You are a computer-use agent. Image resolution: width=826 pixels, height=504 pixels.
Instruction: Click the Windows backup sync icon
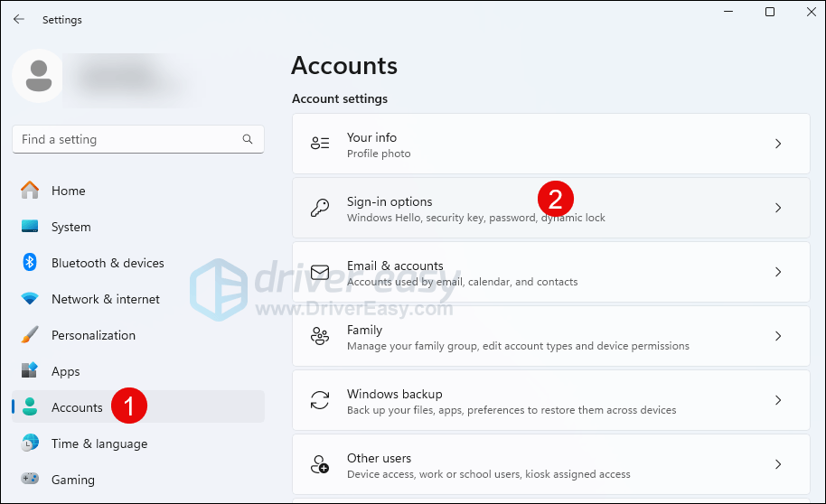click(x=320, y=401)
